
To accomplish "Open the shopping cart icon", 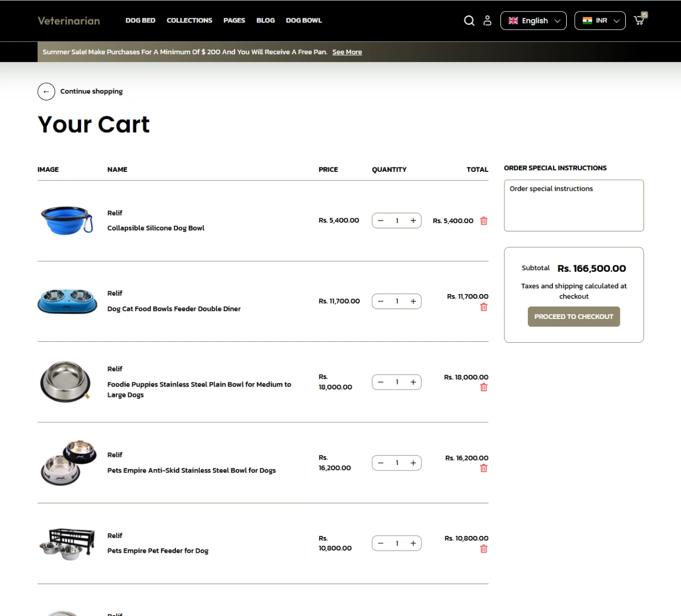I will tap(639, 20).
